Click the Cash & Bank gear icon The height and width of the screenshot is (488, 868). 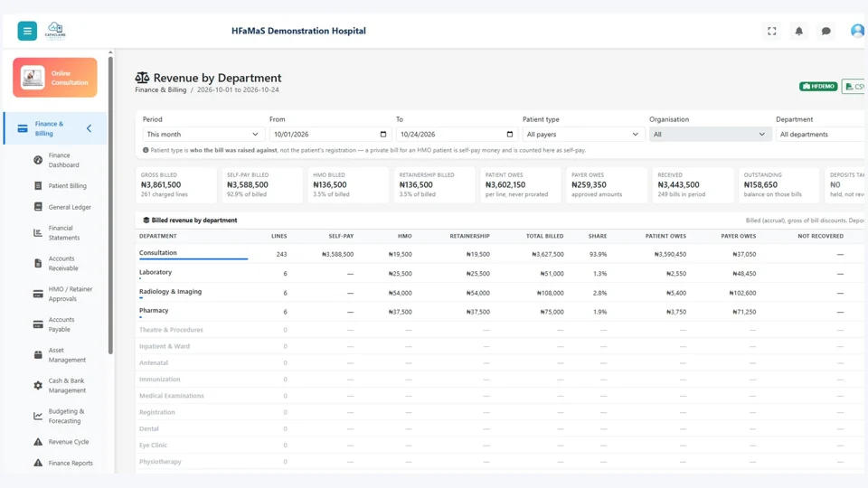click(x=38, y=385)
